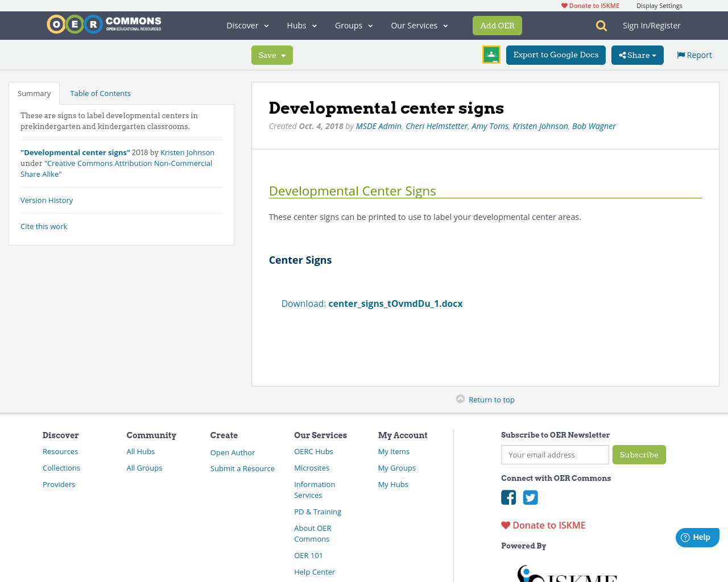Expand the Hubs navigation menu
This screenshot has width=728, height=582.
pyautogui.click(x=301, y=25)
